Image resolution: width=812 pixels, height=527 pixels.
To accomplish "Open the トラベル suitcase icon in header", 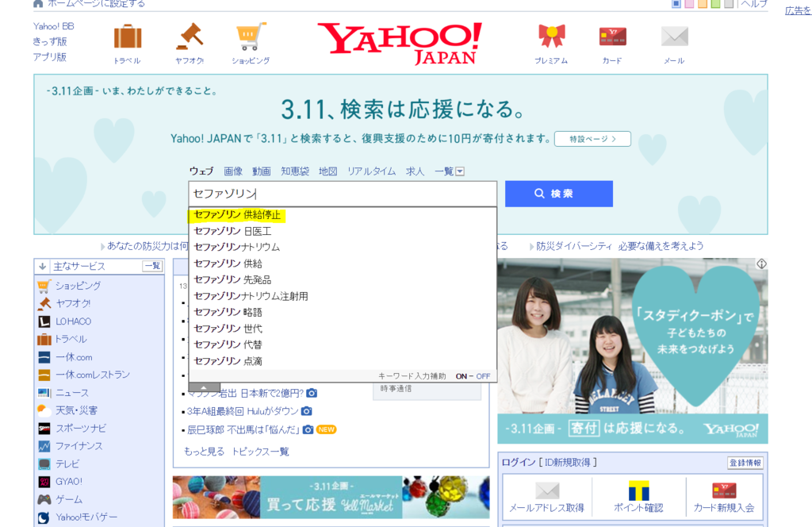I will tap(128, 37).
